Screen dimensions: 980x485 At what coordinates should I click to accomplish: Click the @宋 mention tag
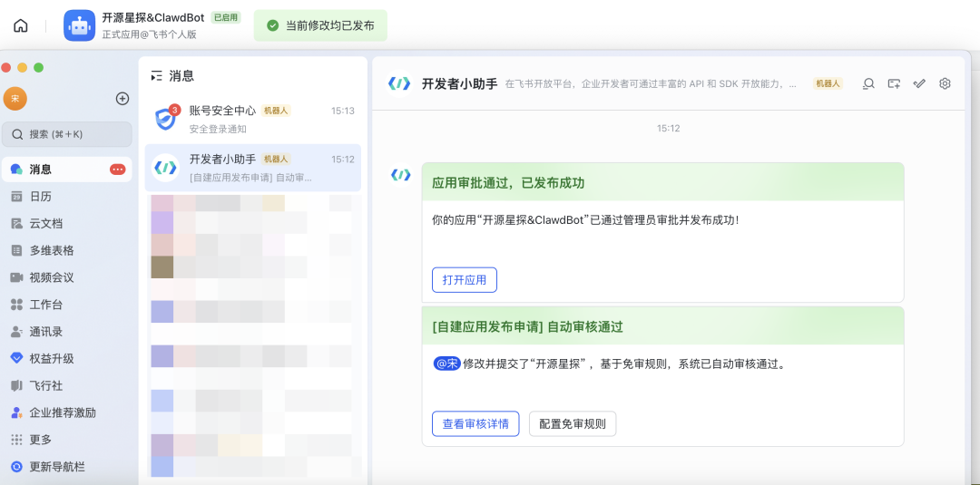click(x=446, y=364)
